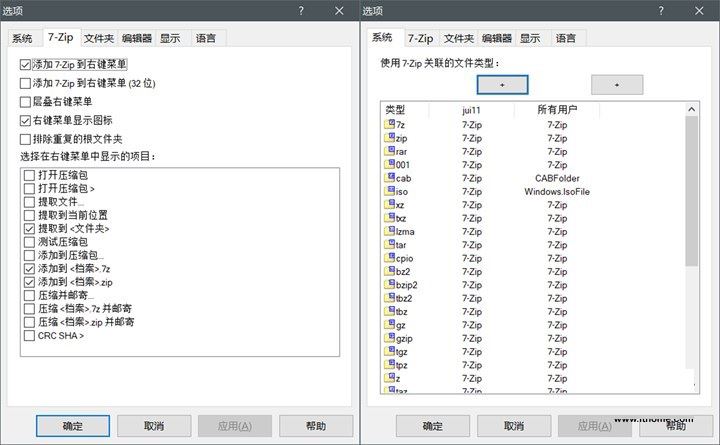
Task: Click the gzip file type icon
Action: point(389,337)
